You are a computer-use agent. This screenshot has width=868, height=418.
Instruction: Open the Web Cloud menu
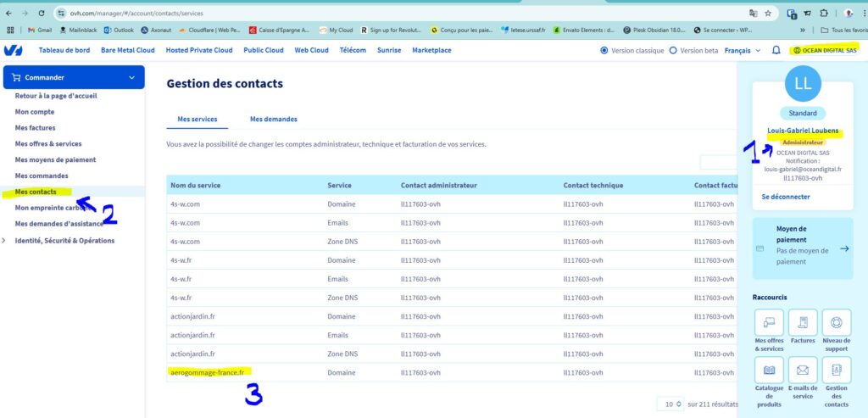click(311, 50)
